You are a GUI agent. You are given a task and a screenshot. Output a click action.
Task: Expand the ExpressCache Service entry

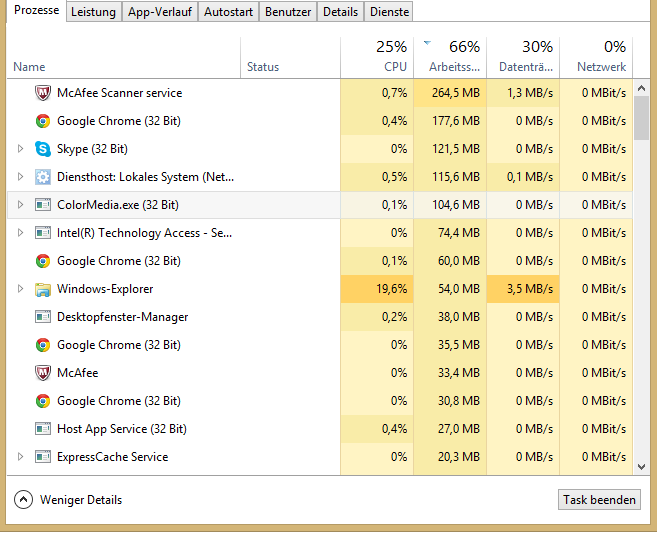coord(20,456)
